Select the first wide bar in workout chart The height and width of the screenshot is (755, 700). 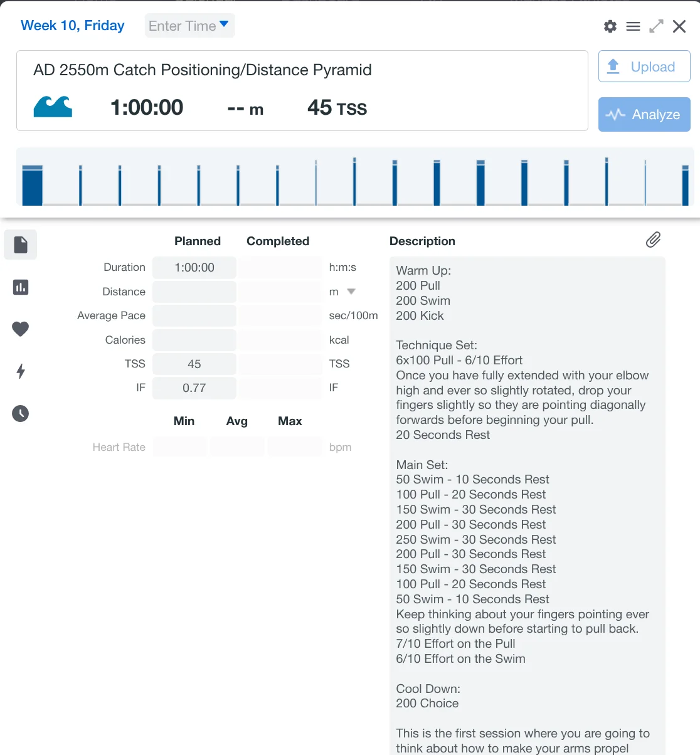point(32,186)
